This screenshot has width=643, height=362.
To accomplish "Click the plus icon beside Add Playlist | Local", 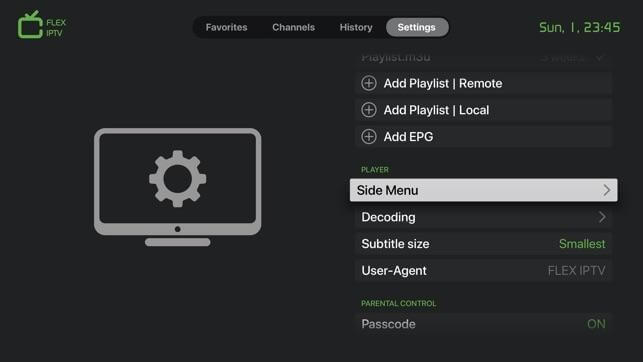I will (369, 110).
